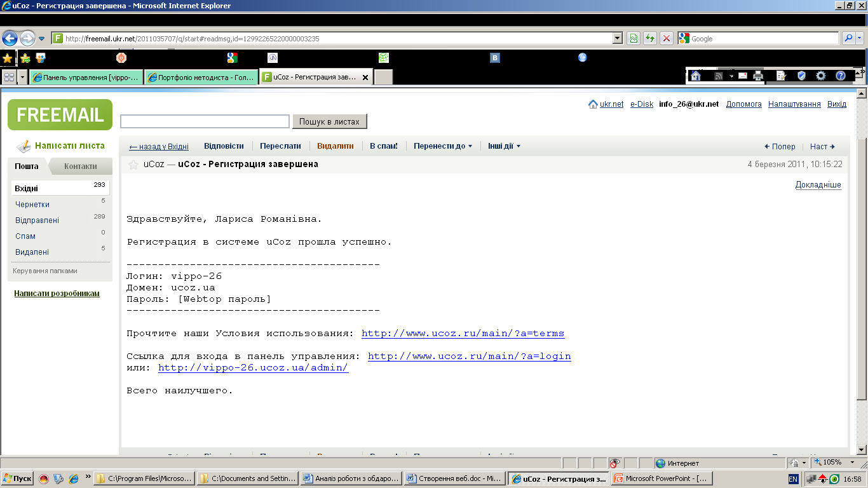The height and width of the screenshot is (488, 868).
Task: Refresh the page with green arrows icon
Action: pyautogui.click(x=649, y=39)
